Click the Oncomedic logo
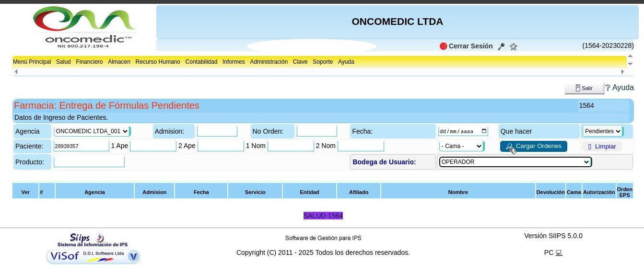Viewport: 644px width, 275px height. tap(85, 27)
